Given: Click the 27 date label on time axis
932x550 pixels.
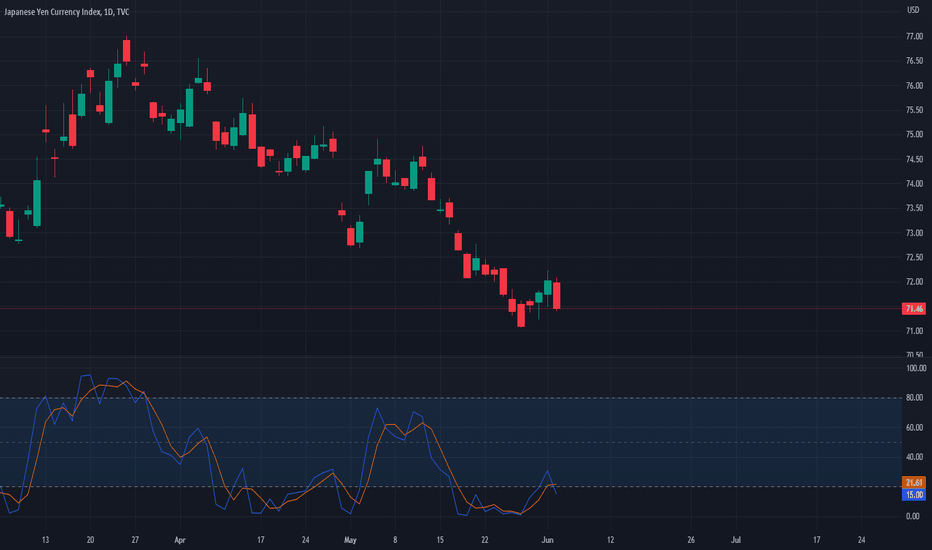Looking at the screenshot, I should [x=135, y=540].
